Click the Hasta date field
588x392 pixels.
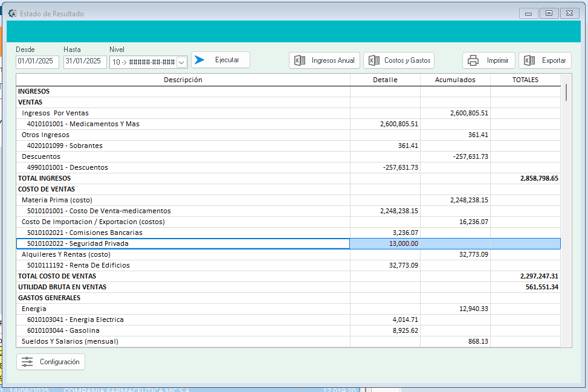(85, 62)
